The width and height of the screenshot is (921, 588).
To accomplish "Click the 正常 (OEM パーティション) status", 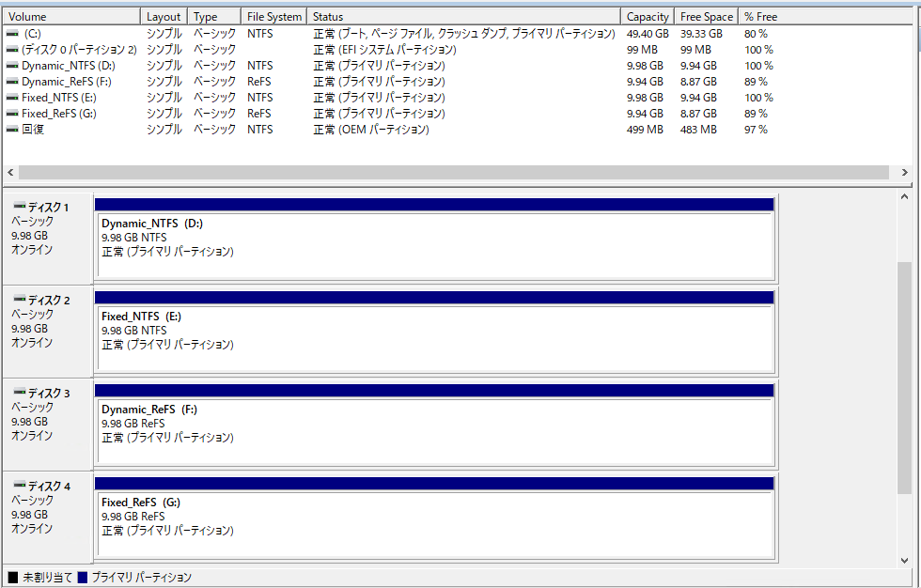I will point(371,129).
